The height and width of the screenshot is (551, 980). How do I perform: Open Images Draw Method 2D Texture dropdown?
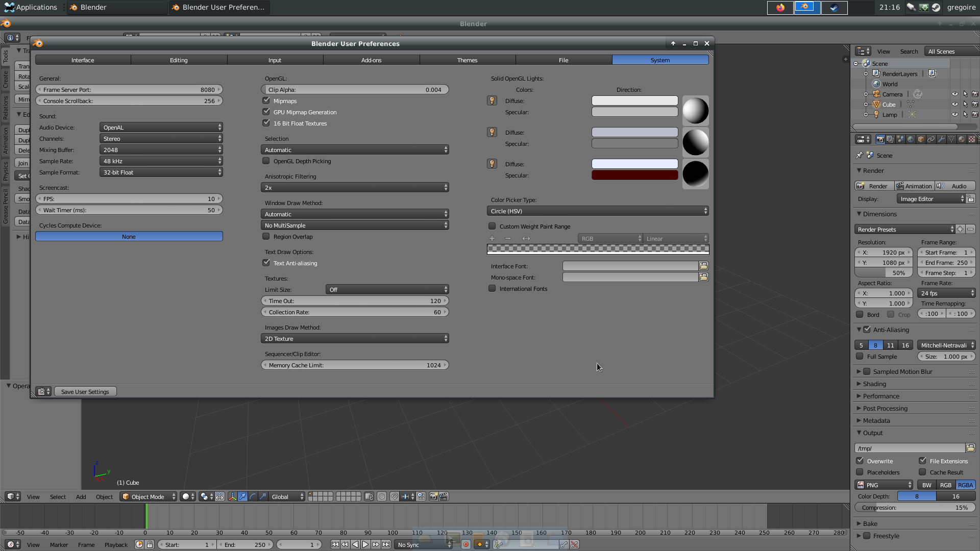pos(355,338)
